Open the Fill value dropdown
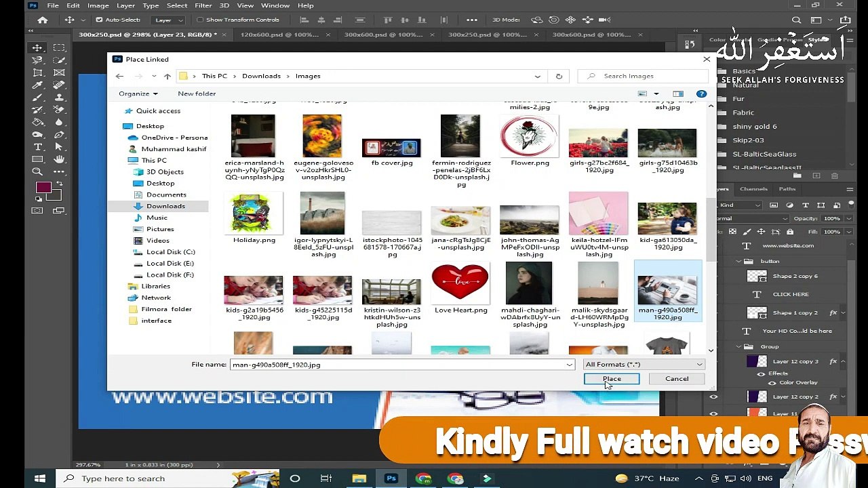Screen dimensions: 868x488 (x=848, y=232)
